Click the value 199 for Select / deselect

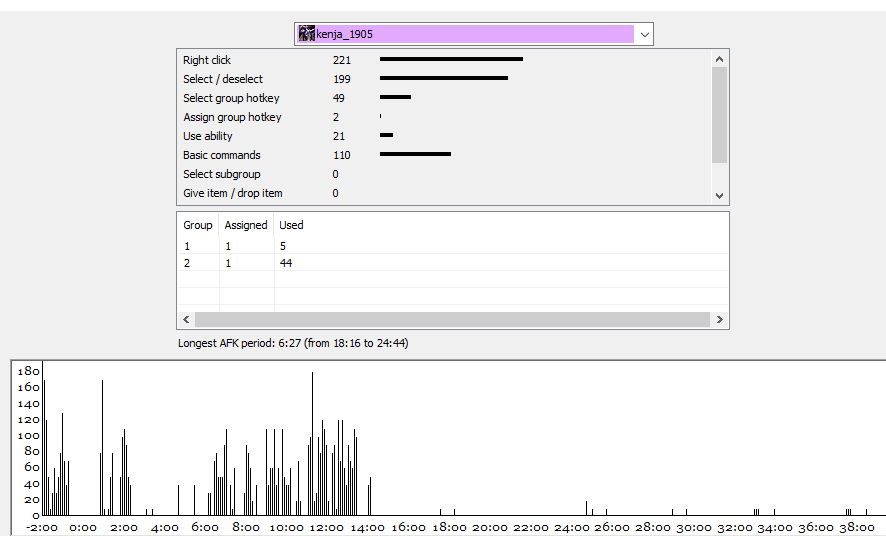tap(341, 79)
